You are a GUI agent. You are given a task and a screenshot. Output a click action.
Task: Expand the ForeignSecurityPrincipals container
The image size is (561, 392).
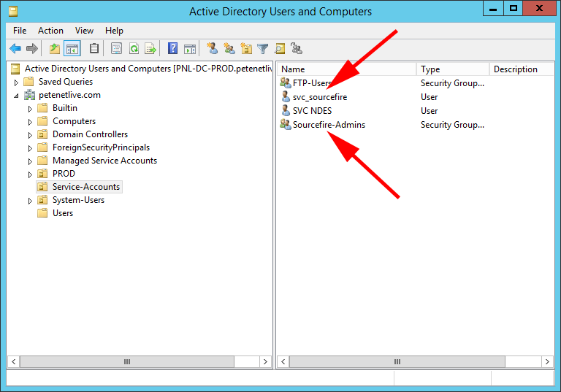click(30, 148)
